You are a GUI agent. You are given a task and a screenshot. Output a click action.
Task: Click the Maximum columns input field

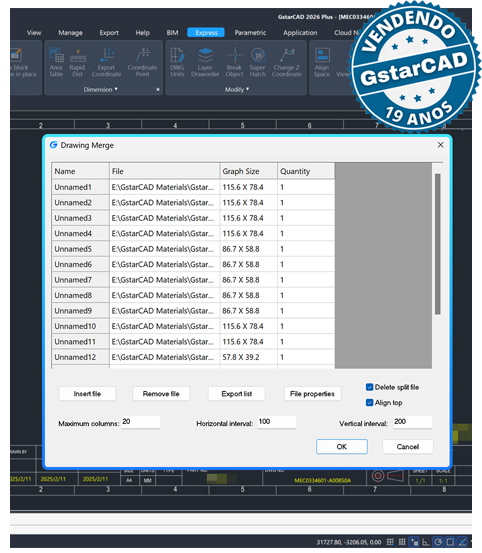tap(141, 422)
